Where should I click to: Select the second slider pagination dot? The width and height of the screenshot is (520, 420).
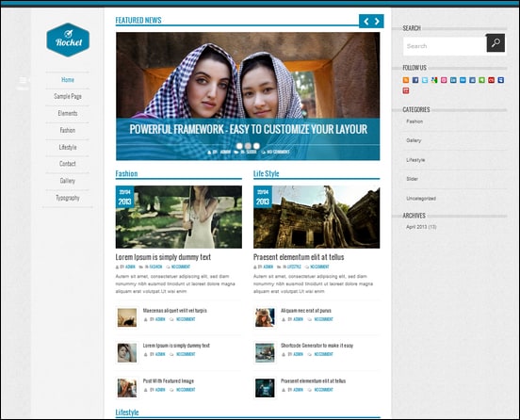[248, 146]
